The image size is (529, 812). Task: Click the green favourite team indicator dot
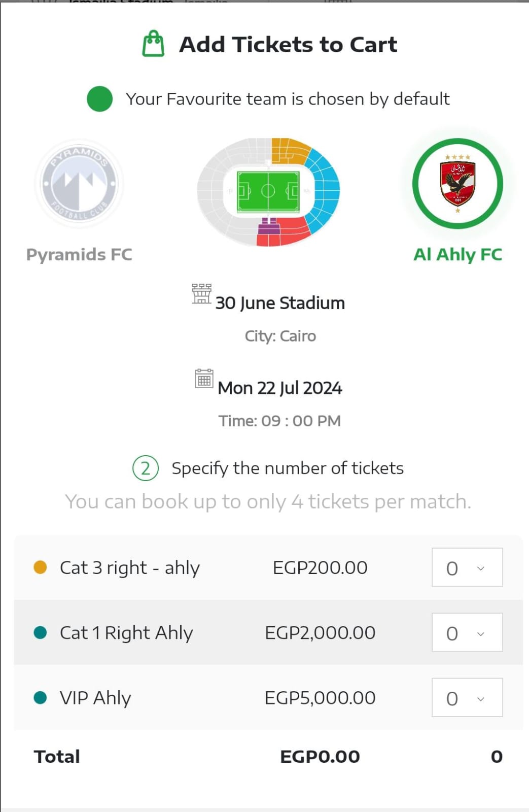[x=99, y=98]
